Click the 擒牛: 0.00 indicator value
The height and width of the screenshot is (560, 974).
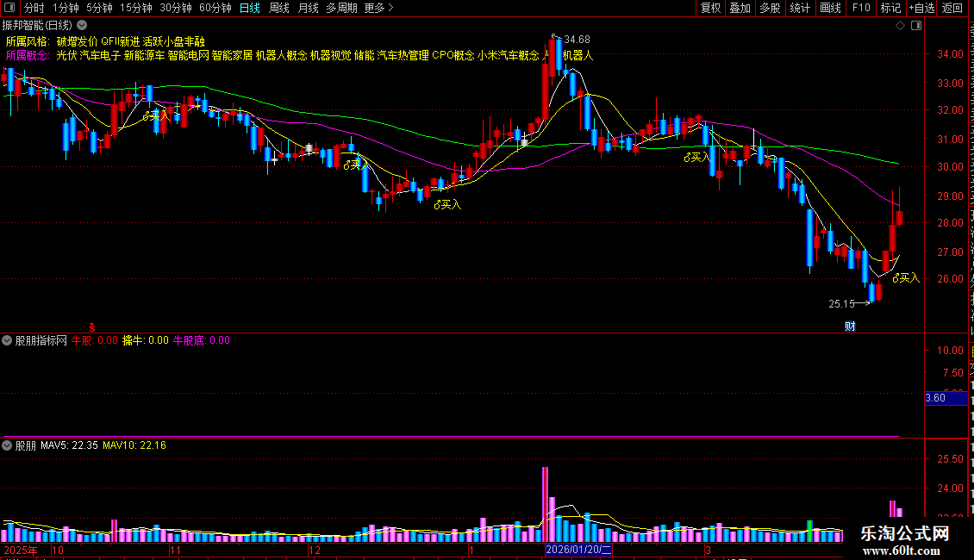(146, 340)
